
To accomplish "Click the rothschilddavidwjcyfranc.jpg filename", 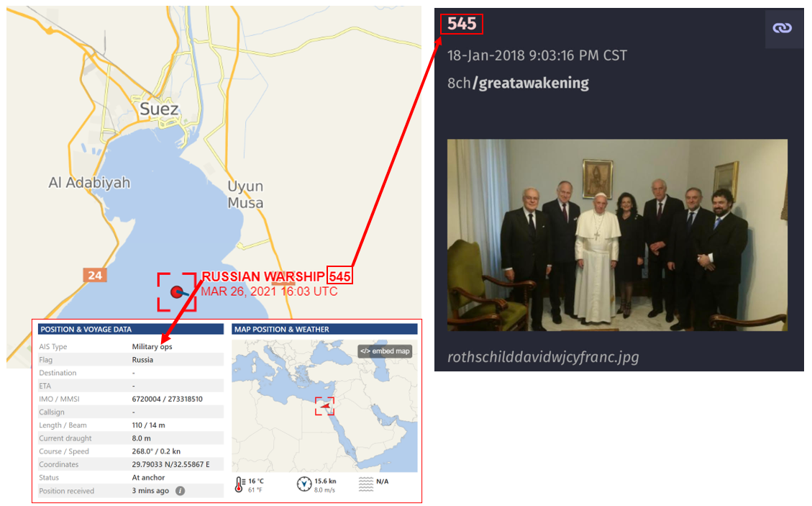I will (543, 357).
